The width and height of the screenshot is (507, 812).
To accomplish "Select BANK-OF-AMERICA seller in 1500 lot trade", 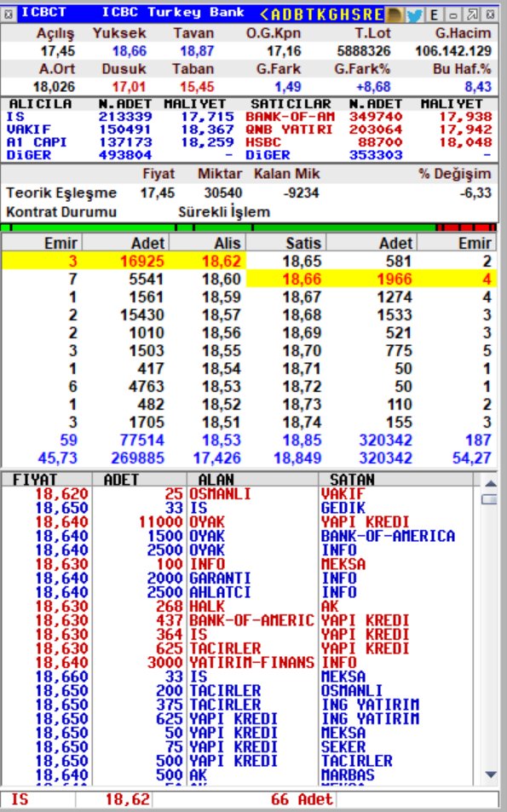I will tap(388, 536).
